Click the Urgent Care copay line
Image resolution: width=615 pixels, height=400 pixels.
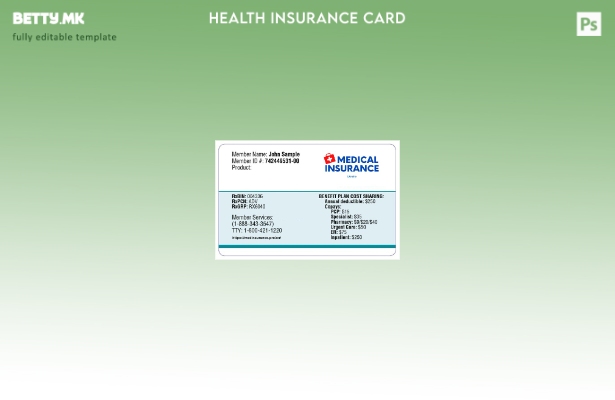pos(348,227)
